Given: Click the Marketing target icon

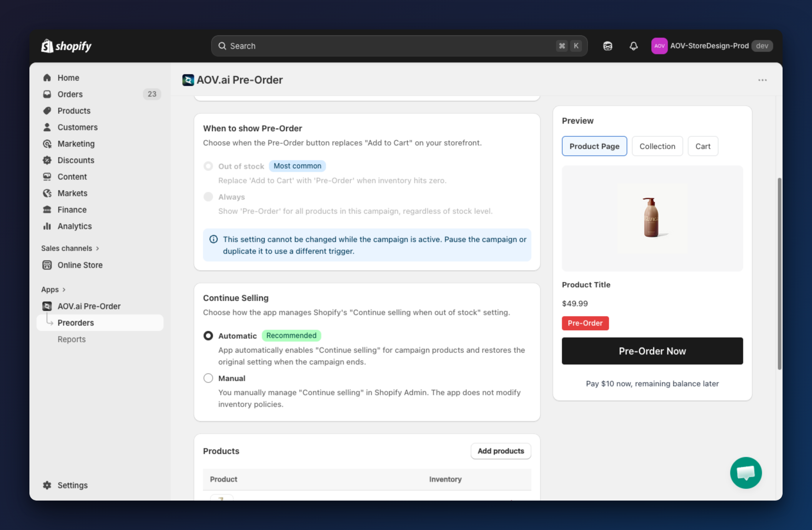Looking at the screenshot, I should pyautogui.click(x=47, y=144).
